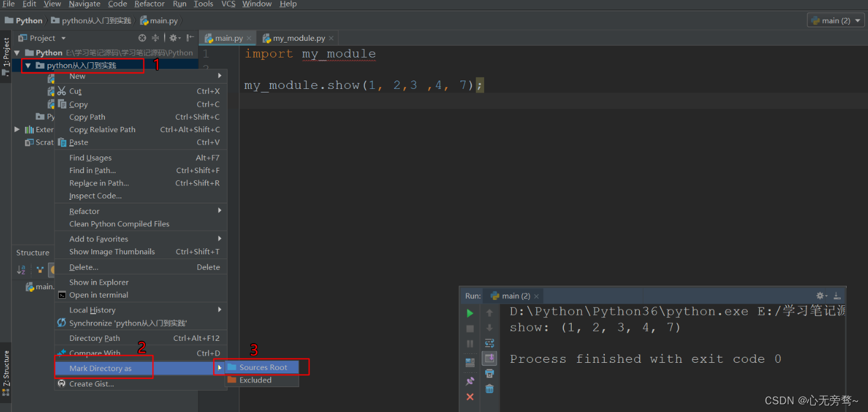The image size is (868, 412).
Task: Click the Print icon in Run panel
Action: pos(489,373)
